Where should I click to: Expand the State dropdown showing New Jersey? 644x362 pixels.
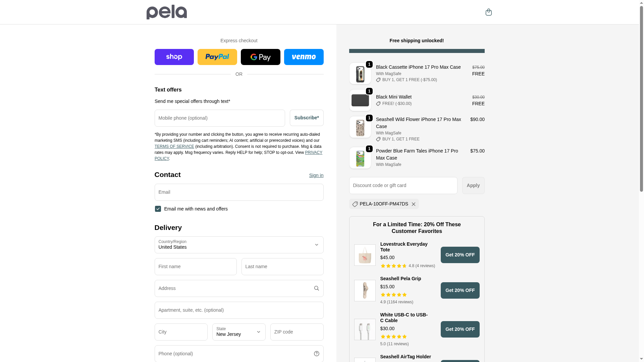(239, 332)
